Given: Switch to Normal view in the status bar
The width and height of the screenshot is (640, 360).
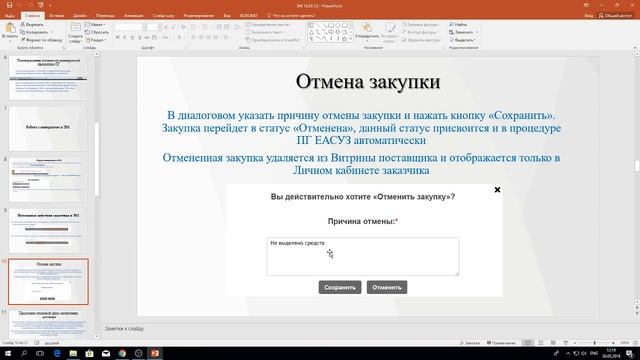Looking at the screenshot, I should point(528,343).
